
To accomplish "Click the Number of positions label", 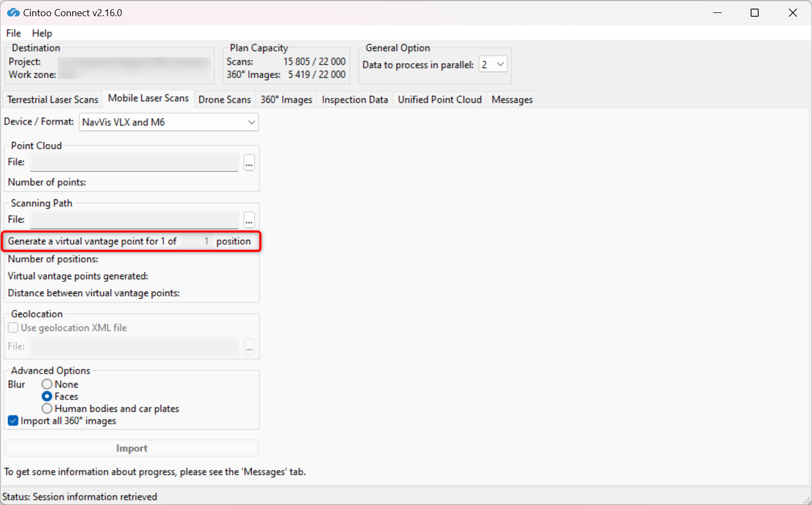I will (x=53, y=259).
